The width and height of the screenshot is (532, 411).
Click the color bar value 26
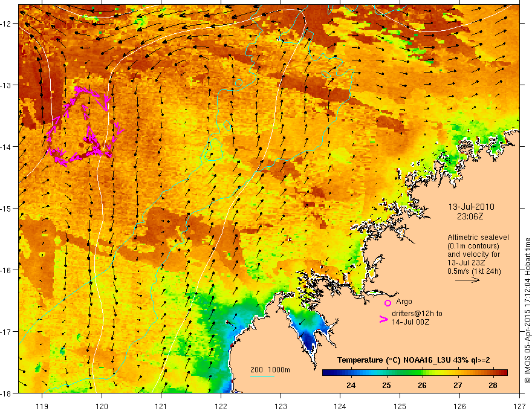point(422,385)
